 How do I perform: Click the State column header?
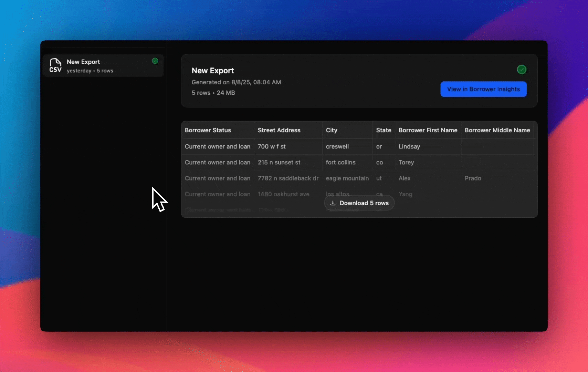coord(384,130)
